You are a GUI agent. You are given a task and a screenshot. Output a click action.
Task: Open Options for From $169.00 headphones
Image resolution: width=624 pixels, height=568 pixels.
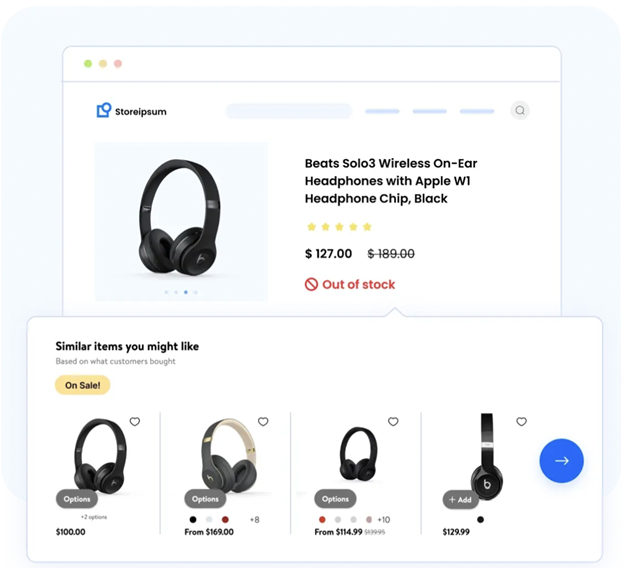coord(205,499)
